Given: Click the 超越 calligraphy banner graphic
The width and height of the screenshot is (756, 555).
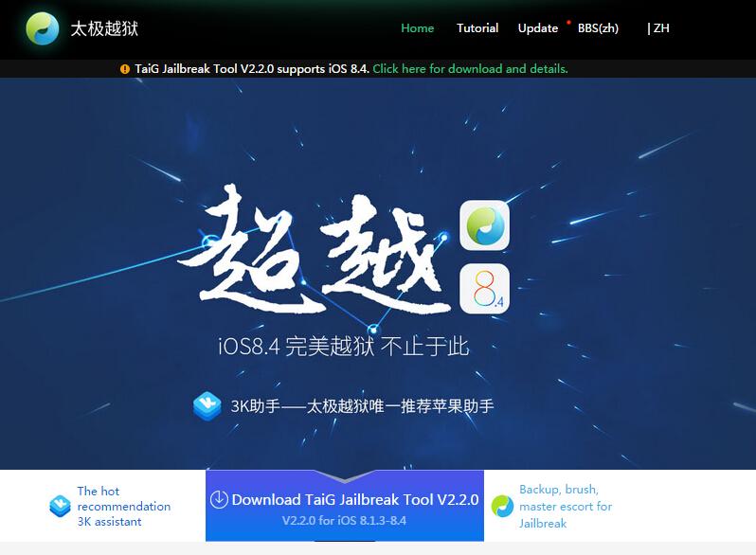Looking at the screenshot, I should [314, 250].
